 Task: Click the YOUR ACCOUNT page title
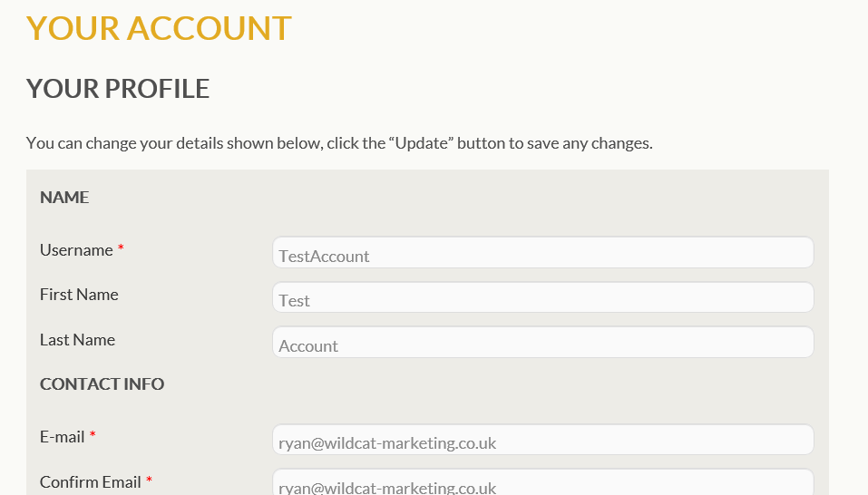pyautogui.click(x=159, y=28)
